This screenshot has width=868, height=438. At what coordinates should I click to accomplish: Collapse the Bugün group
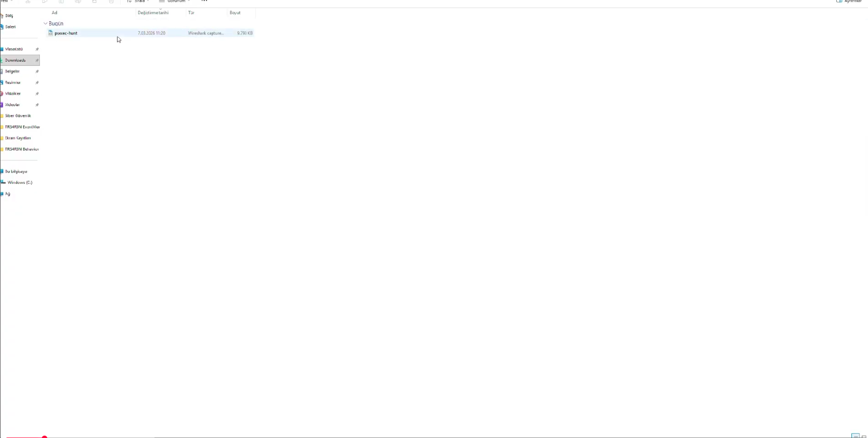45,23
